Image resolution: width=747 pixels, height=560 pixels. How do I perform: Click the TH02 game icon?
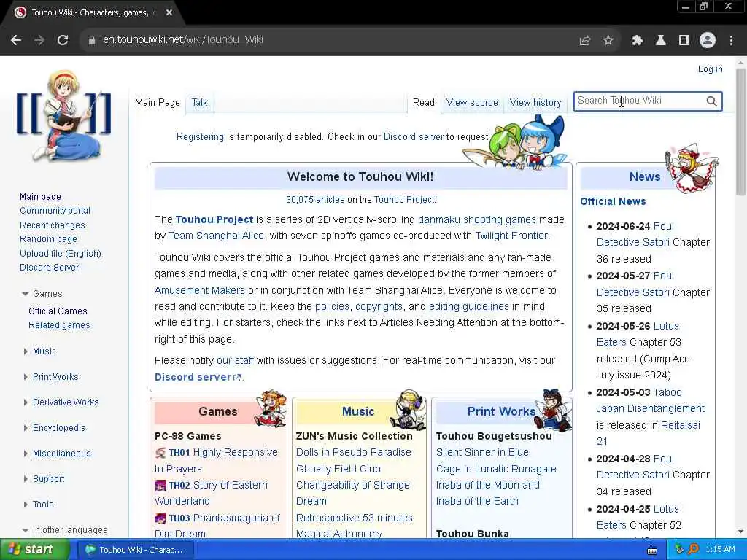pos(160,485)
